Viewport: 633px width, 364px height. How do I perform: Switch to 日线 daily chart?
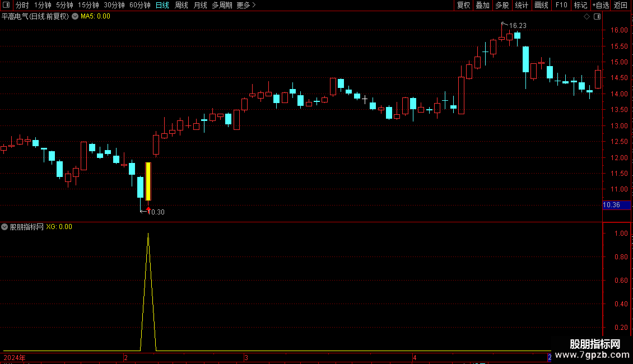[x=162, y=5]
